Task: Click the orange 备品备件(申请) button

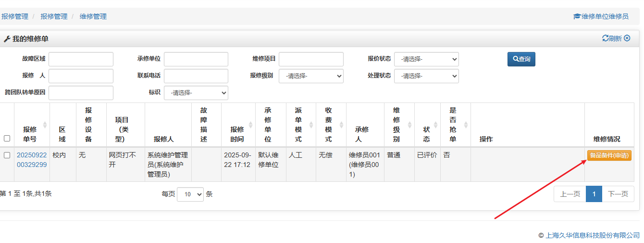Action: pyautogui.click(x=609, y=155)
